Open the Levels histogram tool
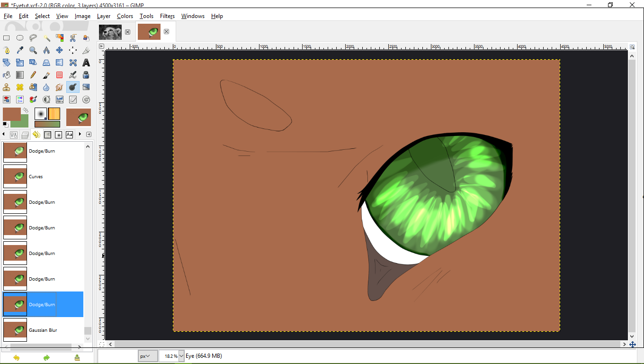This screenshot has height=364, width=644. (x=60, y=100)
